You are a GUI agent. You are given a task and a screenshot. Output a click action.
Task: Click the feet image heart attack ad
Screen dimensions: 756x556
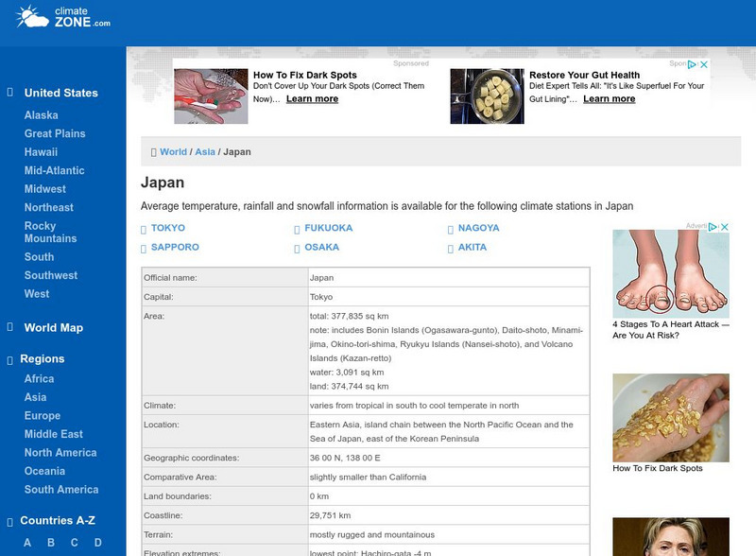(x=670, y=274)
